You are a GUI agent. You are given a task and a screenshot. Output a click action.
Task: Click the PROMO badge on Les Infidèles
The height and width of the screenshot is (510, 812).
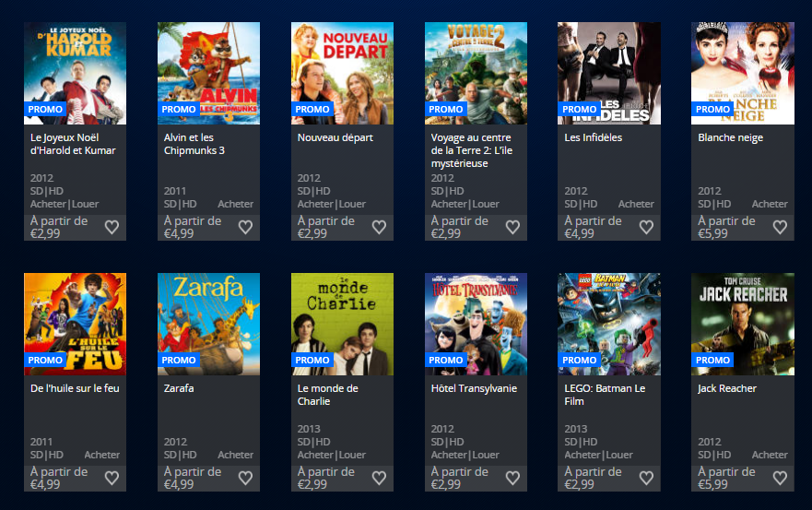(x=579, y=110)
